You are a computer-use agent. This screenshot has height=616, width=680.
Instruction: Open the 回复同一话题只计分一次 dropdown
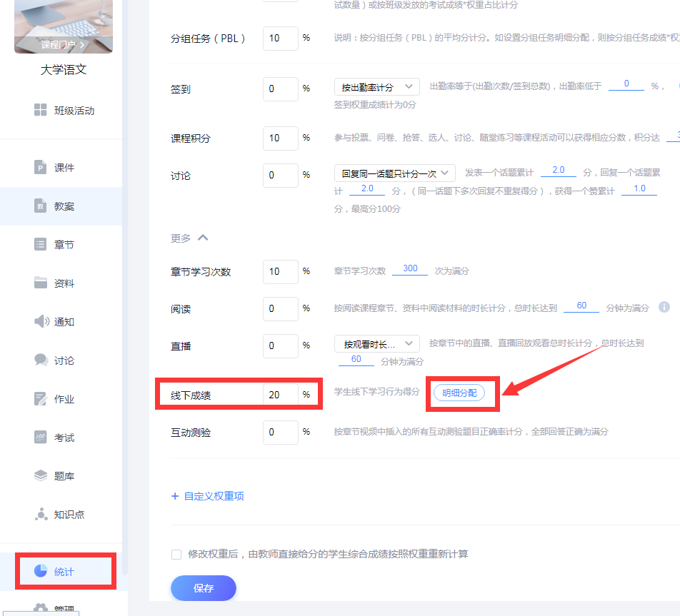click(x=394, y=173)
